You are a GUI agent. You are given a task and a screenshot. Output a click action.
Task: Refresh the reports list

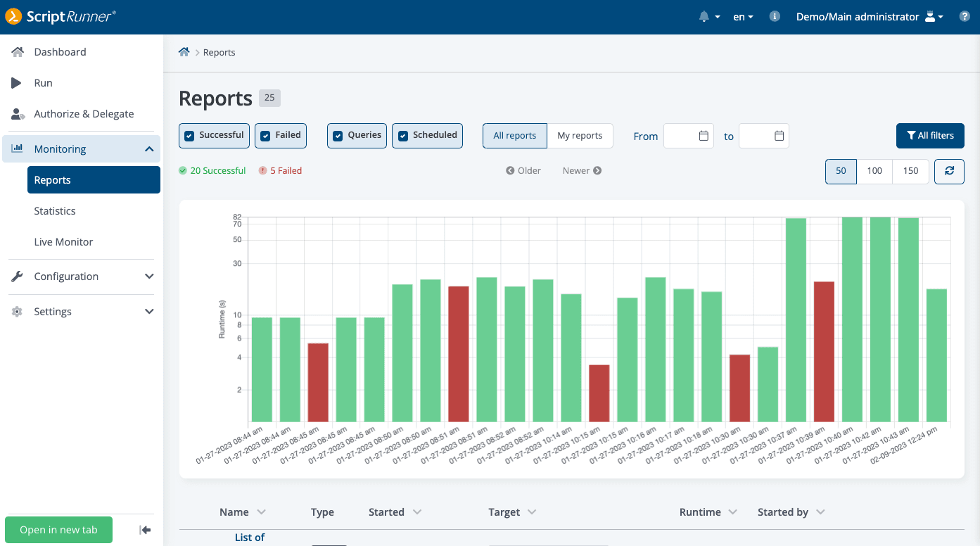coord(949,171)
